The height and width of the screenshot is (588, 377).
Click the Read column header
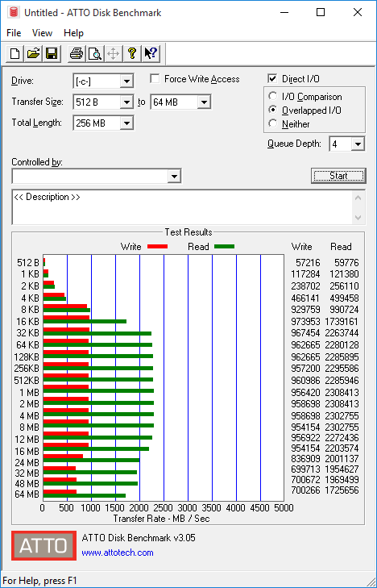click(341, 247)
